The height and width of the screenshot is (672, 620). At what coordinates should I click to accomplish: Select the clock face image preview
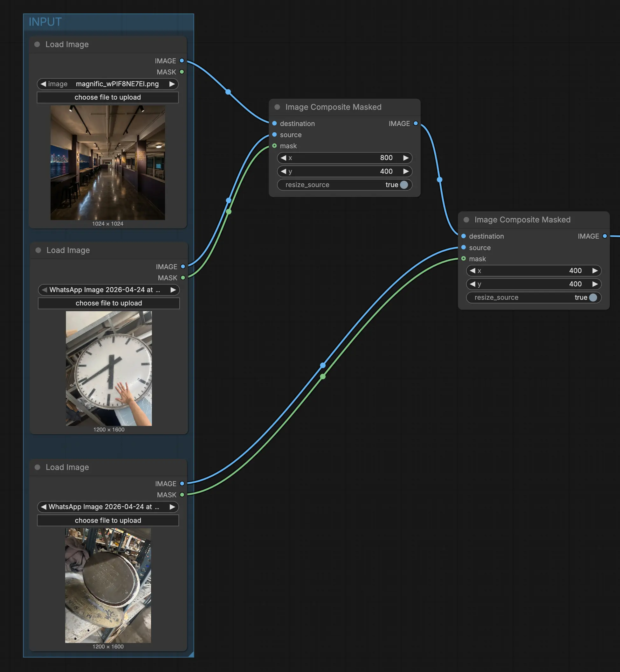pyautogui.click(x=109, y=368)
